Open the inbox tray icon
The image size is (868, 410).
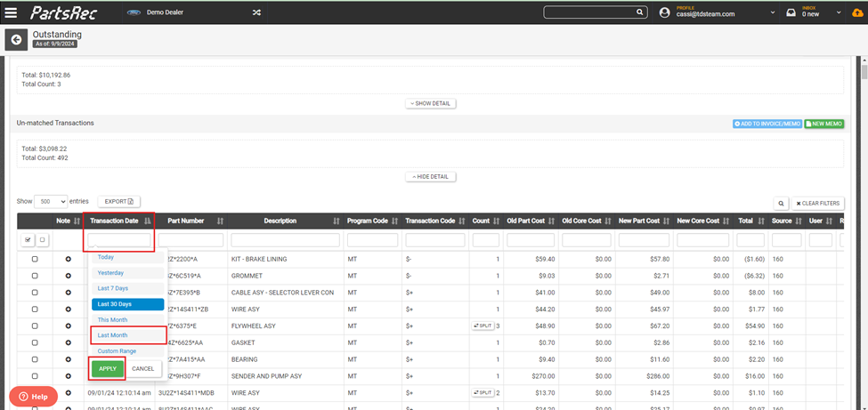791,12
